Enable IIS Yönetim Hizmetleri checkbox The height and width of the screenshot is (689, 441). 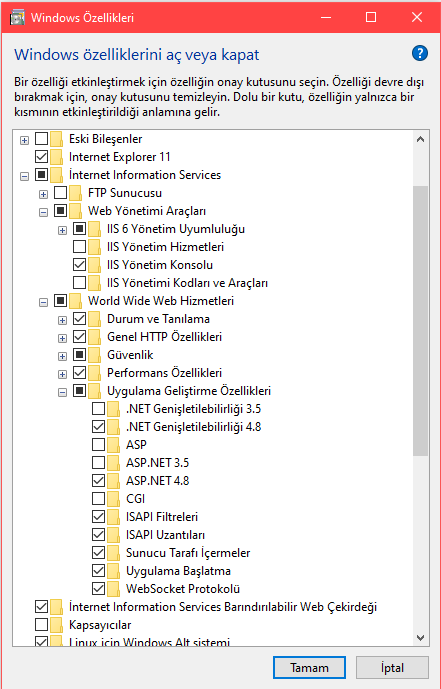pos(80,247)
